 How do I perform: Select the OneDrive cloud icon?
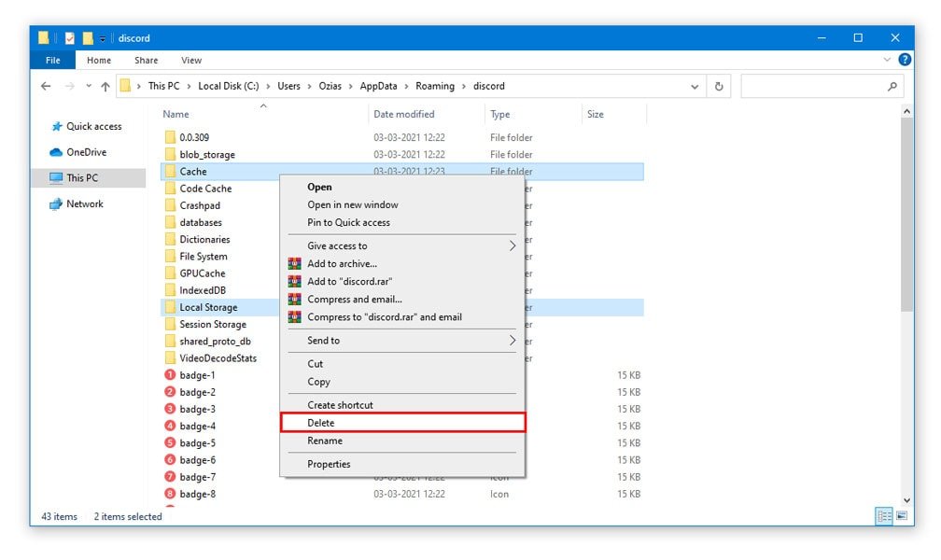click(x=56, y=152)
